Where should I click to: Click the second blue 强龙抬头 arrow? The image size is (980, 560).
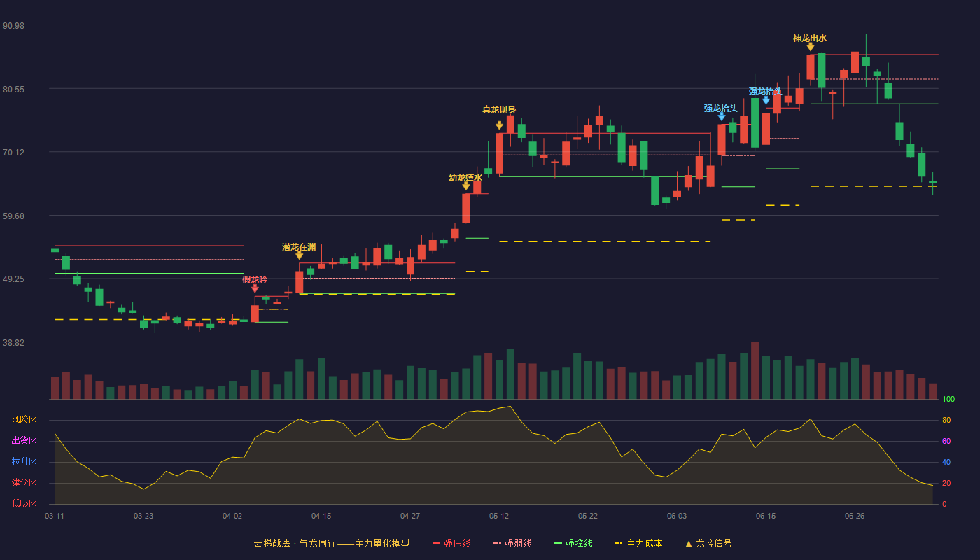coord(766,101)
